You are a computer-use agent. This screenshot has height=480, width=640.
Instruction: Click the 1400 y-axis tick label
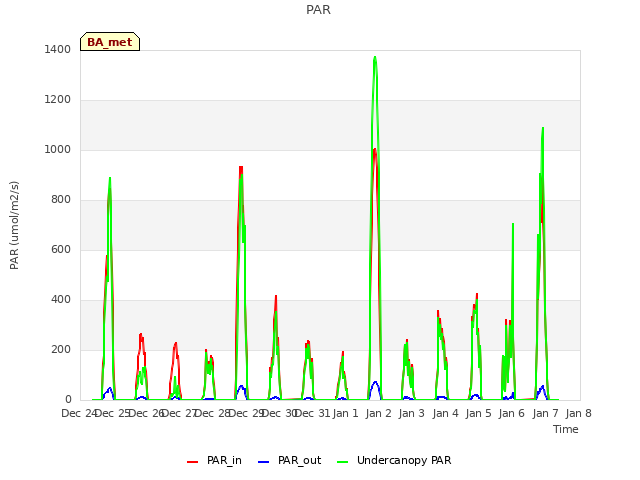(x=58, y=49)
